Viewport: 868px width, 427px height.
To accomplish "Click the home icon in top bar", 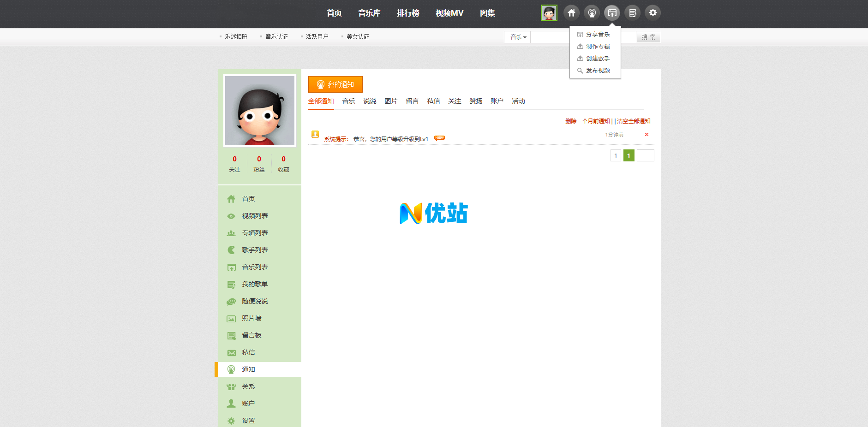I will (571, 13).
